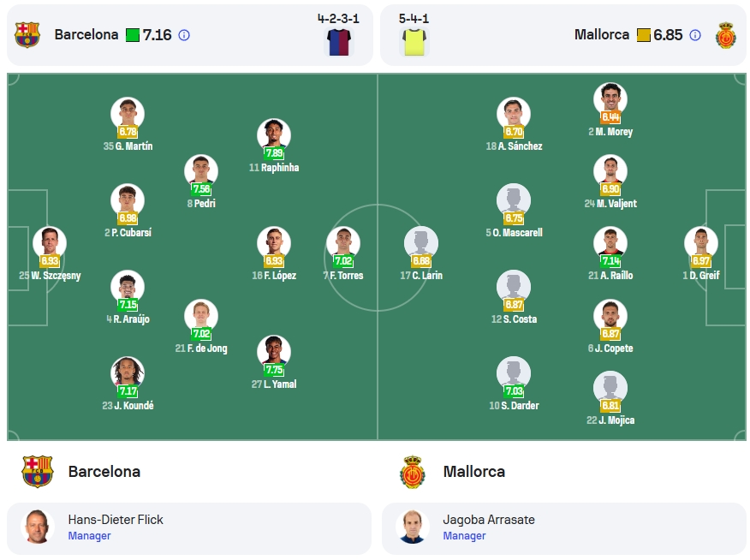Open Raphinha's player avatar
Screen dimensions: 750x560
274,134
